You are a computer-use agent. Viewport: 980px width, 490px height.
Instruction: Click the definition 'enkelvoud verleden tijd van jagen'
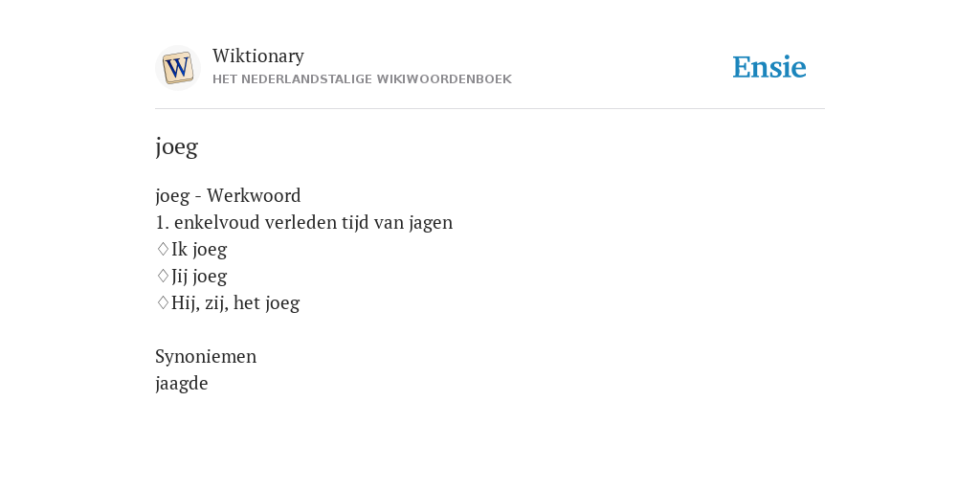pos(313,222)
